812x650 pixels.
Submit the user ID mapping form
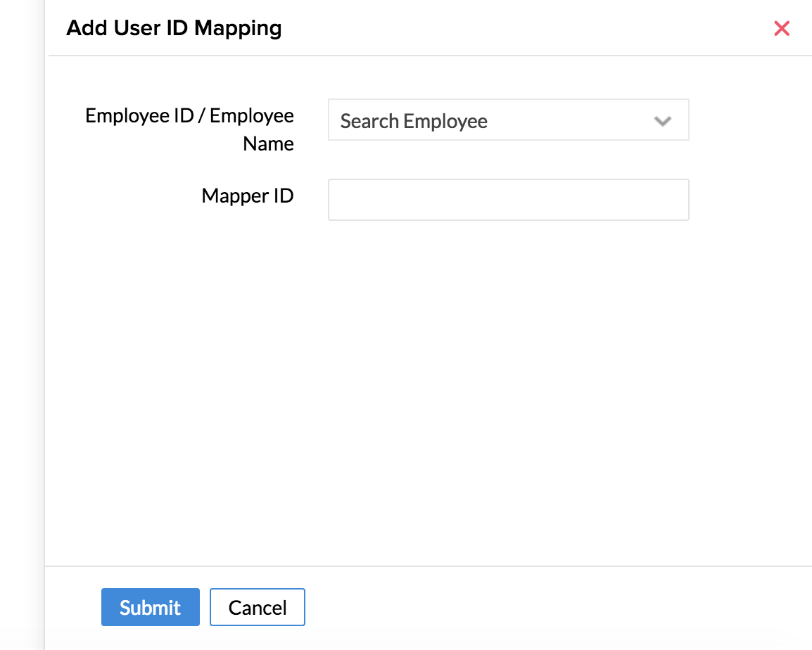pos(150,607)
